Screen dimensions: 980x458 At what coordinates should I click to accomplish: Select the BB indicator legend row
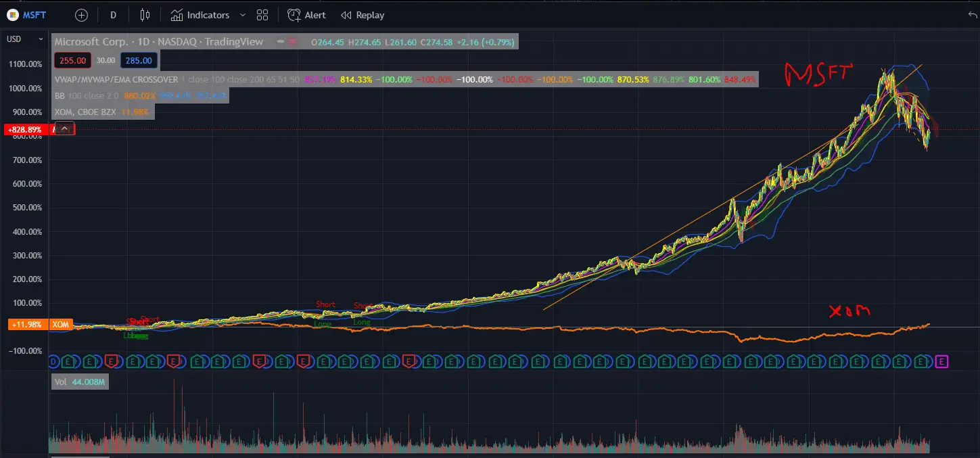click(141, 95)
